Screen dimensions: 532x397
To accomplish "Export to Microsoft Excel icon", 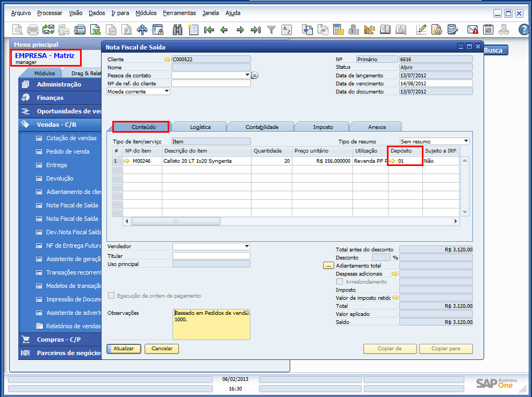I will point(95,30).
